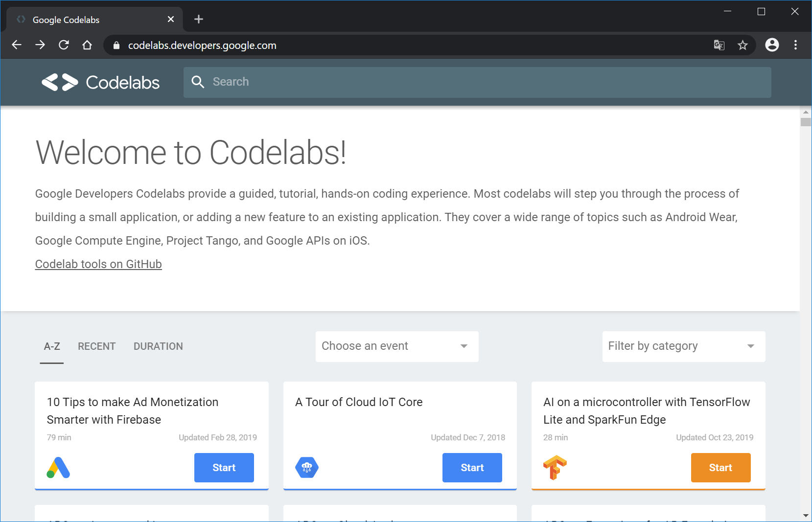
Task: Focus the Codelabs search input field
Action: [x=485, y=82]
